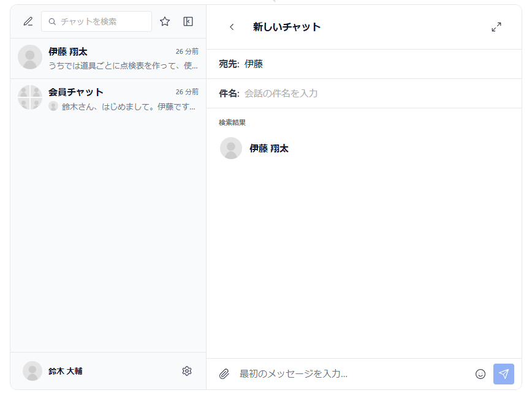
Task: Click the message preview うちでは道具ごとに点検表
Action: click(x=123, y=65)
